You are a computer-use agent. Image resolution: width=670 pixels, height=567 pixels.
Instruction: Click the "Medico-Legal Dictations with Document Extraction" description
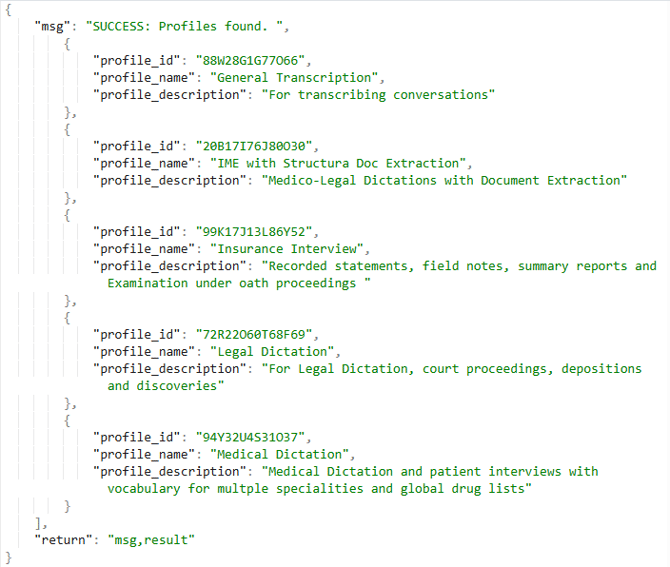coord(444,180)
